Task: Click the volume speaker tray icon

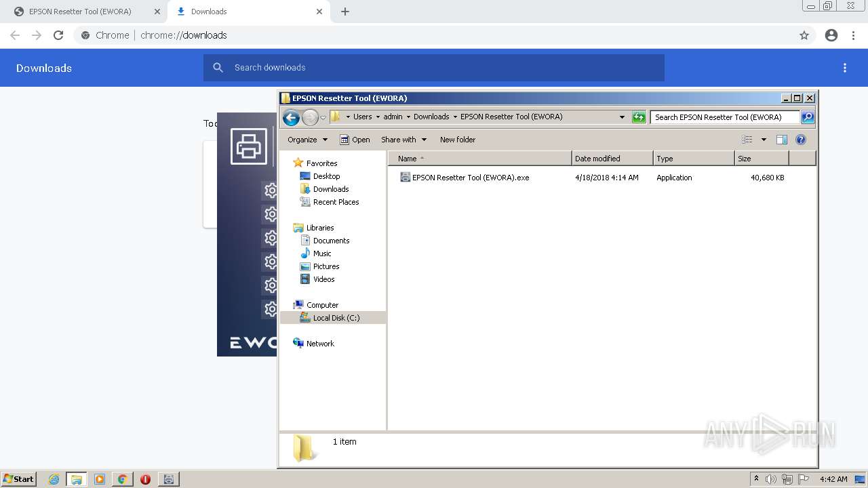Action: [x=771, y=479]
